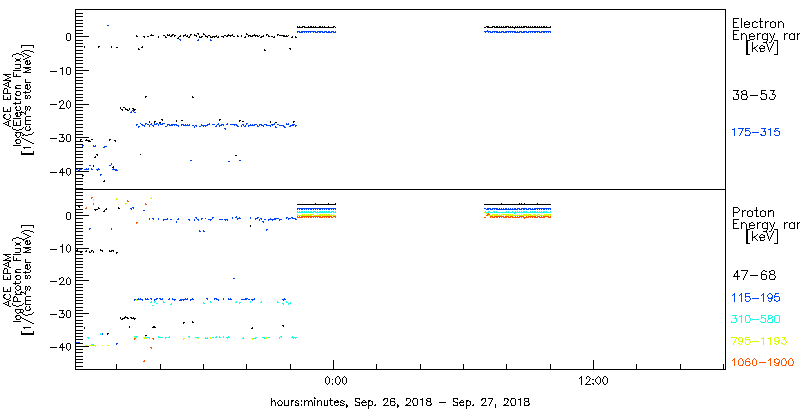This screenshot has width=800, height=410.
Task: Click the 12:00 time axis label
Action: (593, 380)
